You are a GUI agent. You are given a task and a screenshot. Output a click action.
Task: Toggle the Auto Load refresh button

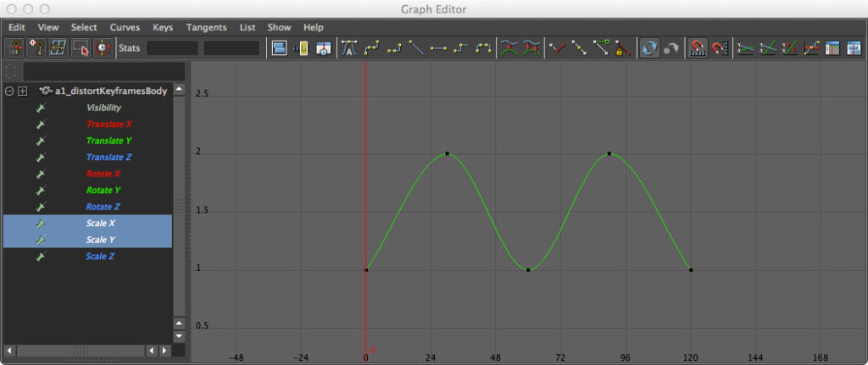(x=648, y=48)
